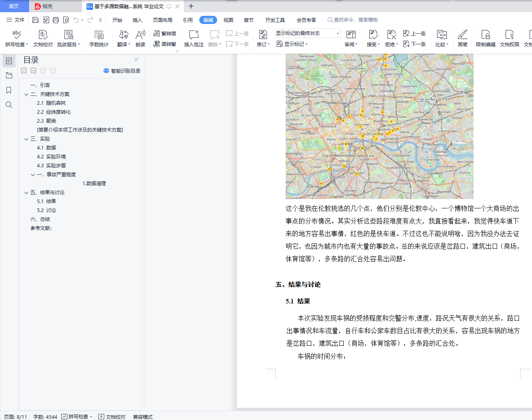Open the 修订 track changes tool
This screenshot has width=532, height=420.
(263, 35)
